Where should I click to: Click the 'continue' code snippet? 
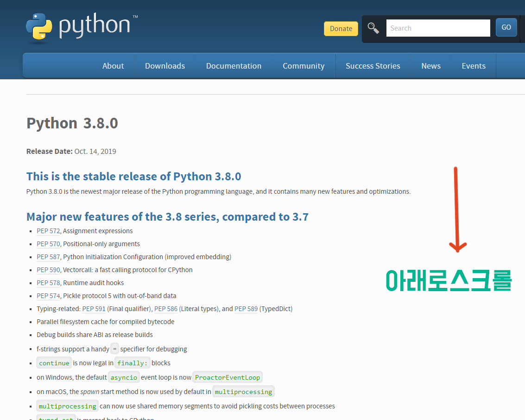click(54, 363)
